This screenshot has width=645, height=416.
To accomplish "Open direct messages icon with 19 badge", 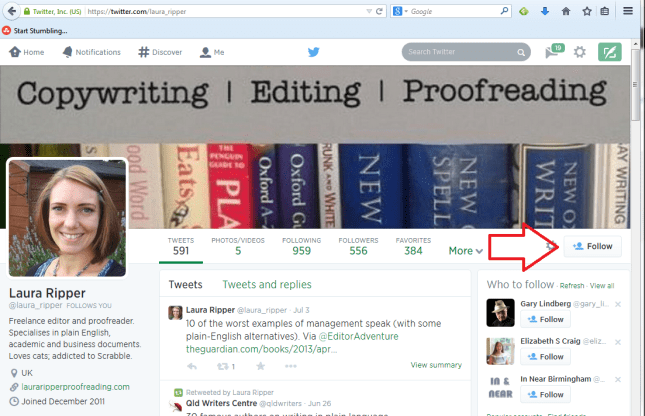I will (x=553, y=51).
